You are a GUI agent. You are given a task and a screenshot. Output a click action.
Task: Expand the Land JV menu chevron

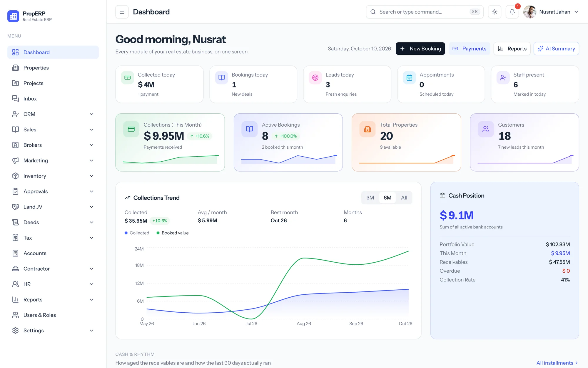pos(91,207)
